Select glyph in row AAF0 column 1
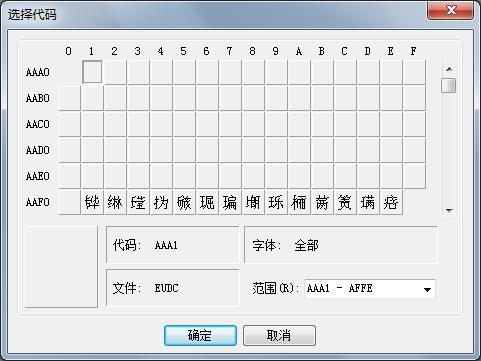The width and height of the screenshot is (481, 361). 92,202
